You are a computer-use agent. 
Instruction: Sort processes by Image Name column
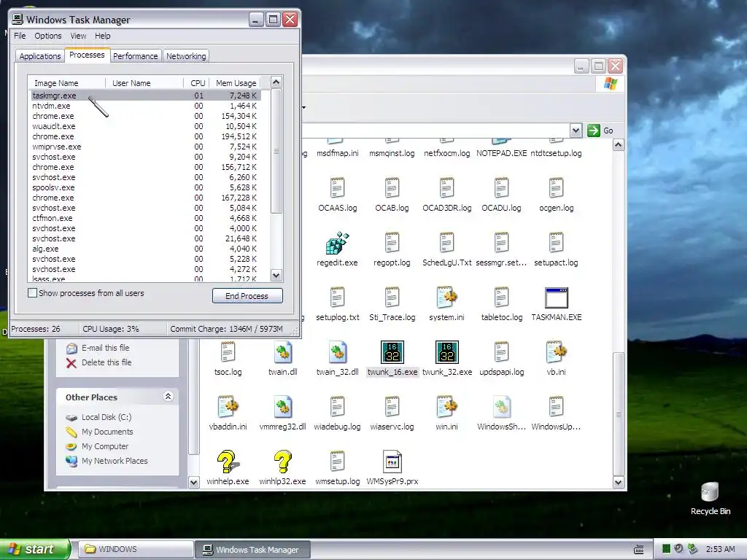point(66,83)
